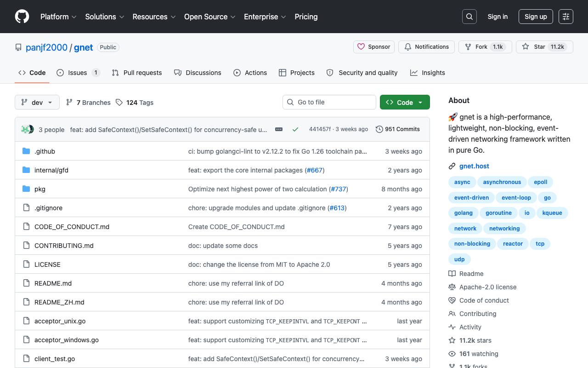Image resolution: width=588 pixels, height=368 pixels.
Task: Select the goroutine topic tag
Action: coord(498,213)
